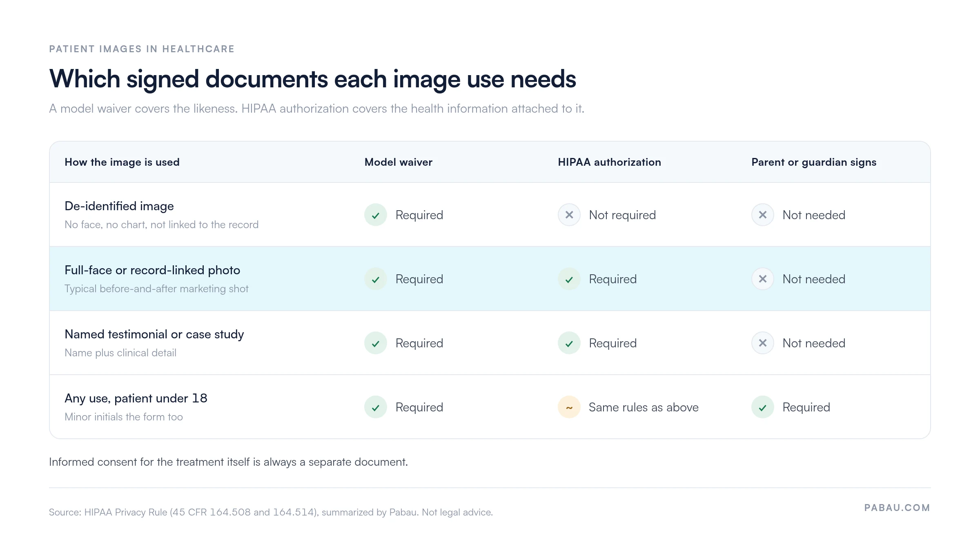Click the 'Not required' label in De-identified row

[x=622, y=215]
